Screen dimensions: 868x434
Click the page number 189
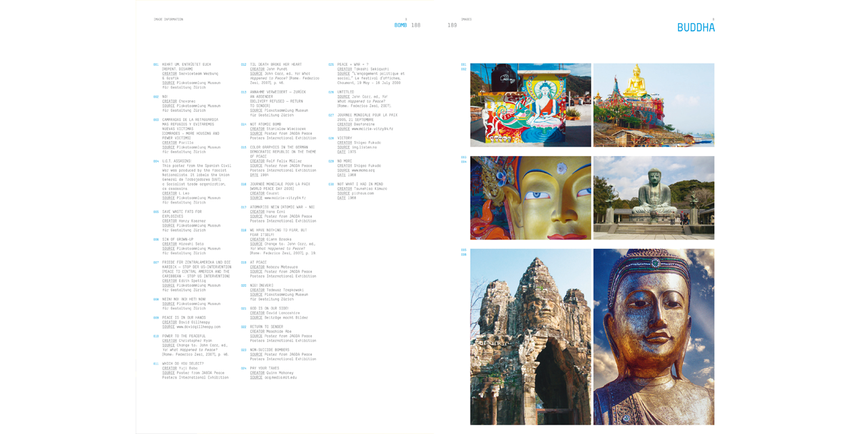pos(452,25)
